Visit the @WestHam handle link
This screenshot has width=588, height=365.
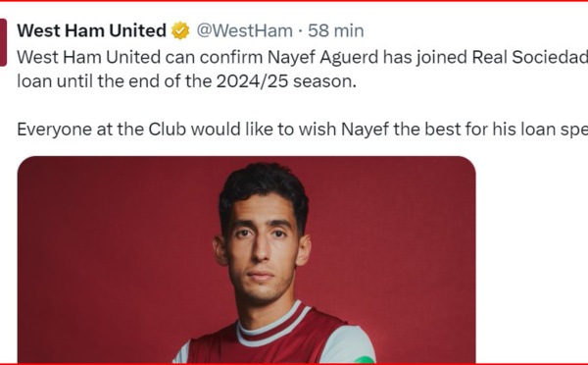click(244, 30)
